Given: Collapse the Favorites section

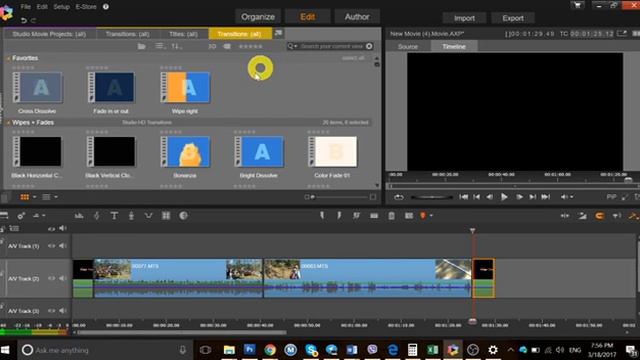Looking at the screenshot, I should click(x=8, y=58).
